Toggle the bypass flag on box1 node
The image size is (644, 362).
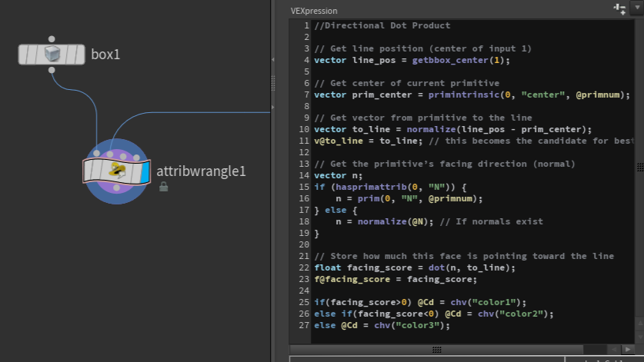[23, 54]
